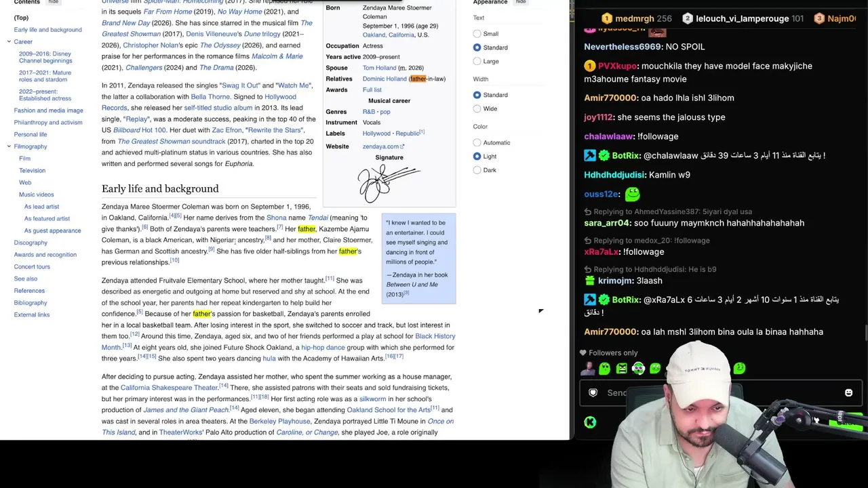Click username joy1112 in chat
868x488 pixels.
[x=601, y=117]
